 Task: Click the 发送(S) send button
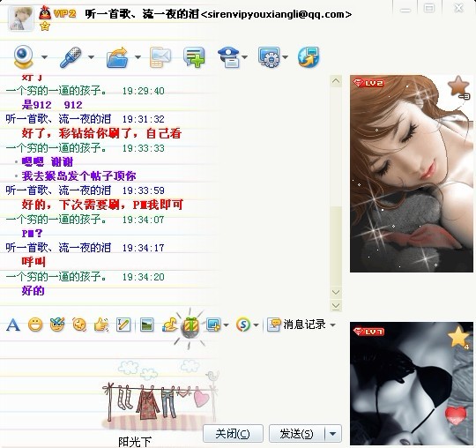pyautogui.click(x=296, y=433)
